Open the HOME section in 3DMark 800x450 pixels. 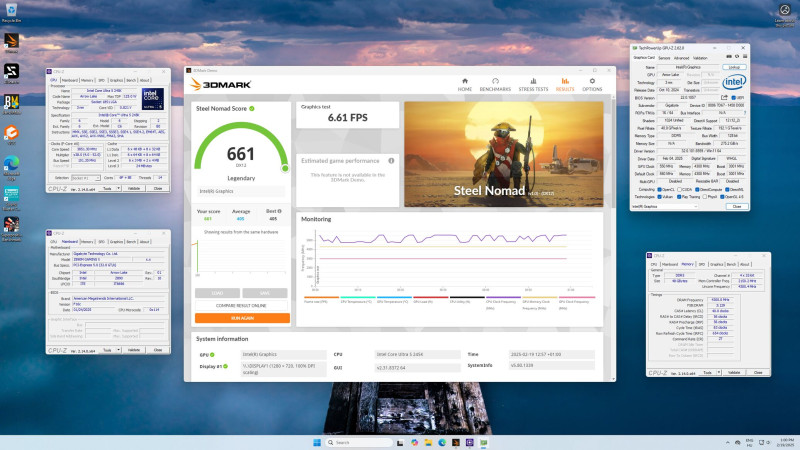(464, 85)
